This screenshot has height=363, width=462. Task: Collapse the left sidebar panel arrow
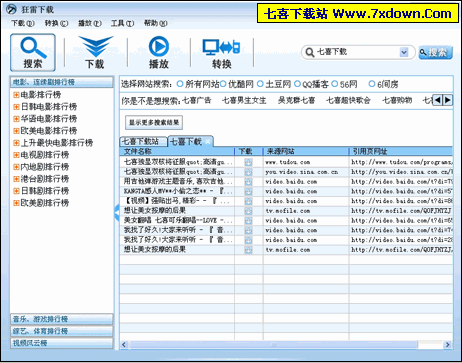point(117,212)
